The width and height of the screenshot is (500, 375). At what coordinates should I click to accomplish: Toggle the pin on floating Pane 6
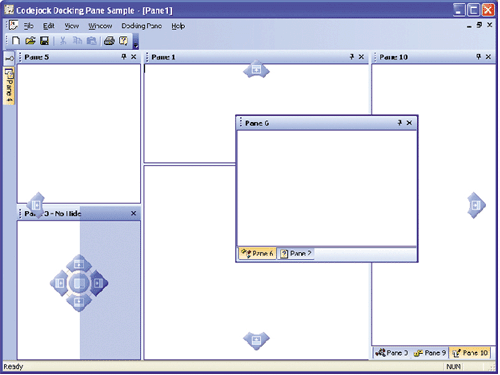click(x=400, y=123)
